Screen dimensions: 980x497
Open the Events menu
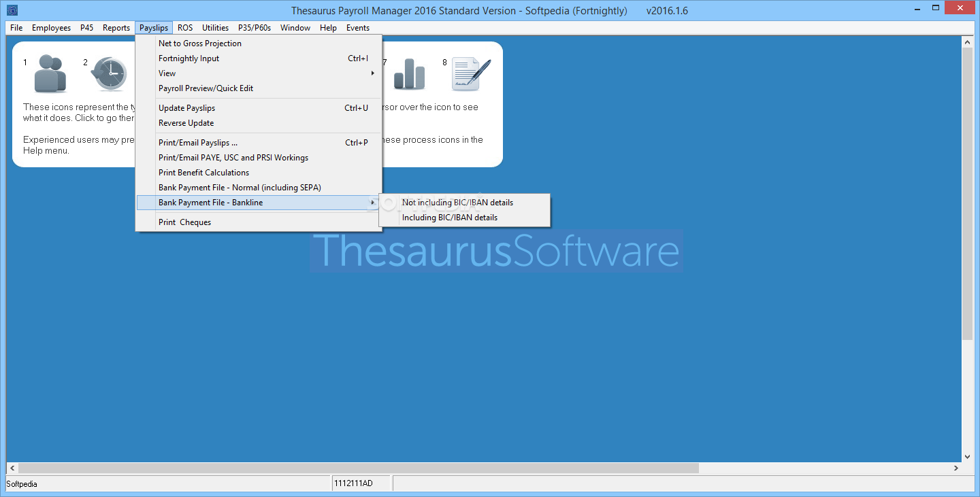[358, 28]
